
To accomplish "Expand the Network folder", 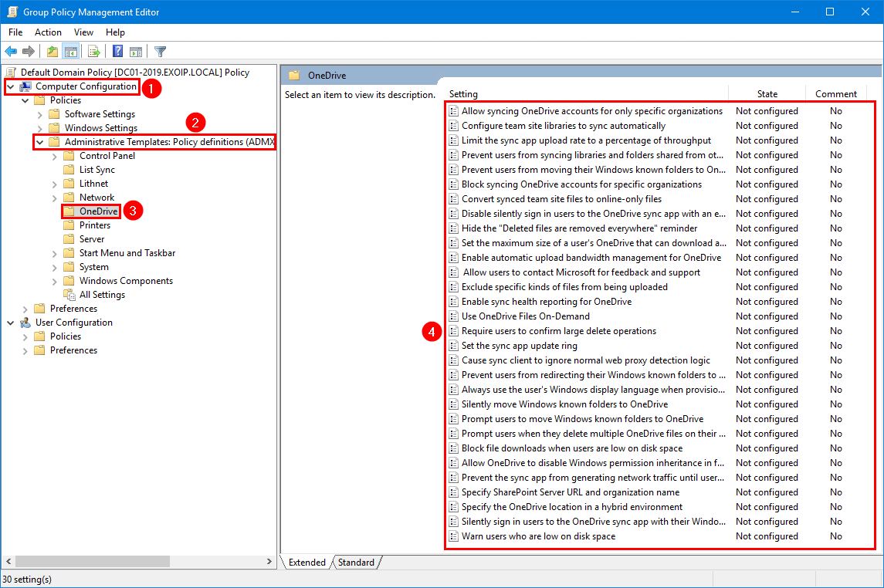I will point(55,198).
